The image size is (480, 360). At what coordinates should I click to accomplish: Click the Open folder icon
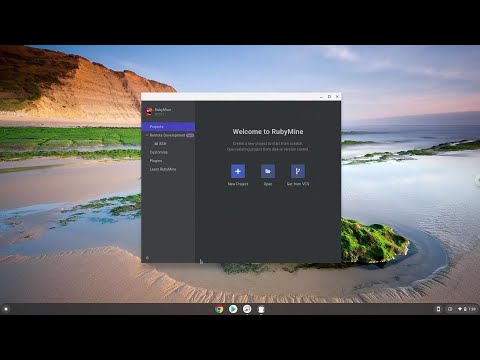268,171
